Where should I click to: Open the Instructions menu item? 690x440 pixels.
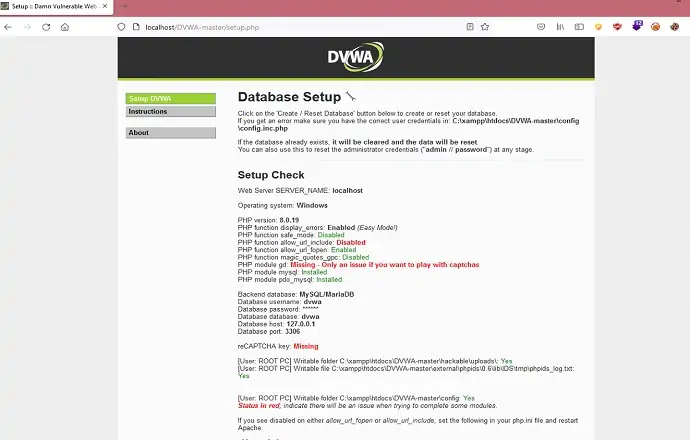tap(170, 111)
